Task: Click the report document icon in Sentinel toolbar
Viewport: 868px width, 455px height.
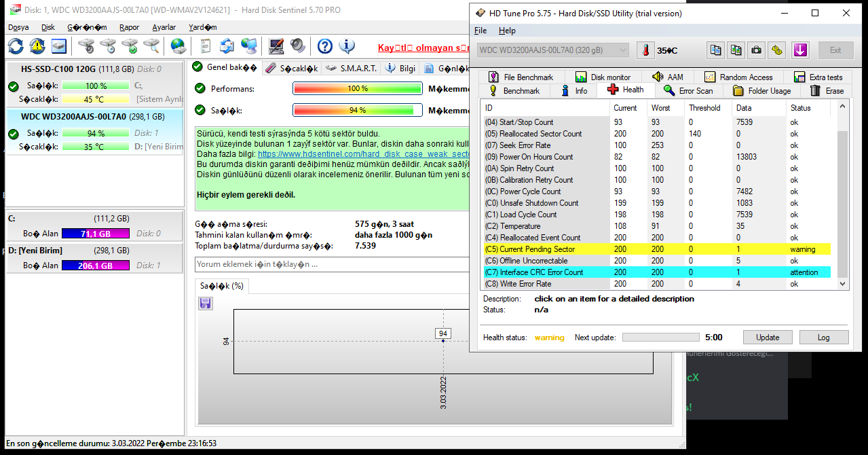Action: point(205,46)
